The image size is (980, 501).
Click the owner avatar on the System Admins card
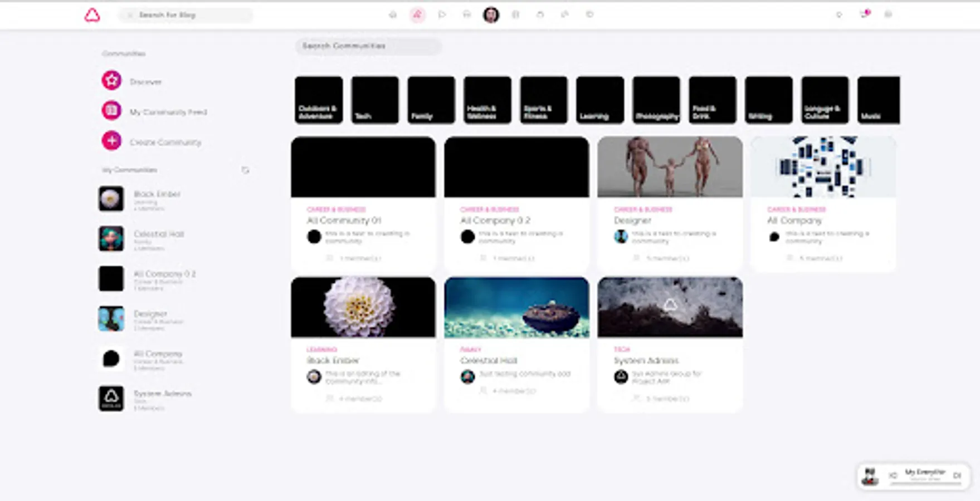(621, 377)
